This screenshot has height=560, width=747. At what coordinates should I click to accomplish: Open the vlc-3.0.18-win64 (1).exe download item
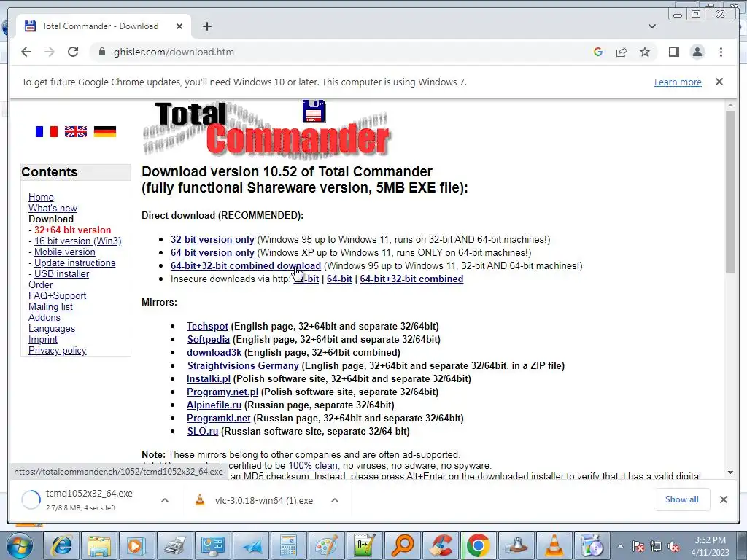tap(255, 500)
